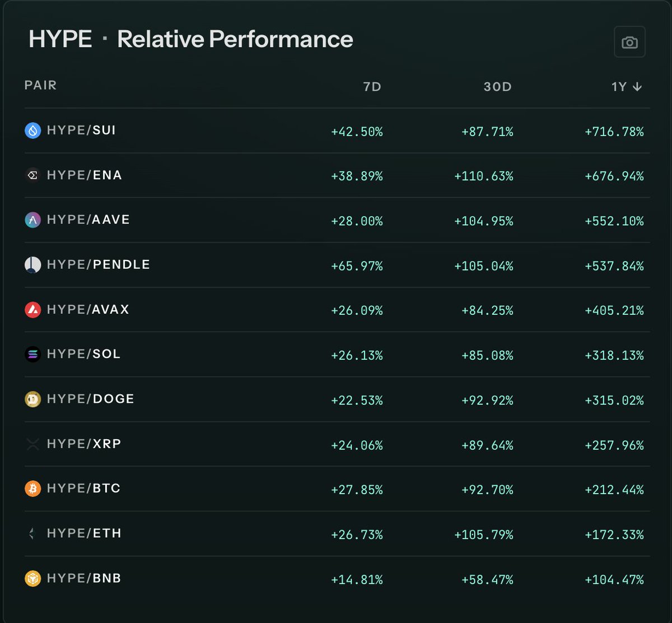Viewport: 672px width, 623px height.
Task: Click the AAVE coin icon
Action: point(33,220)
